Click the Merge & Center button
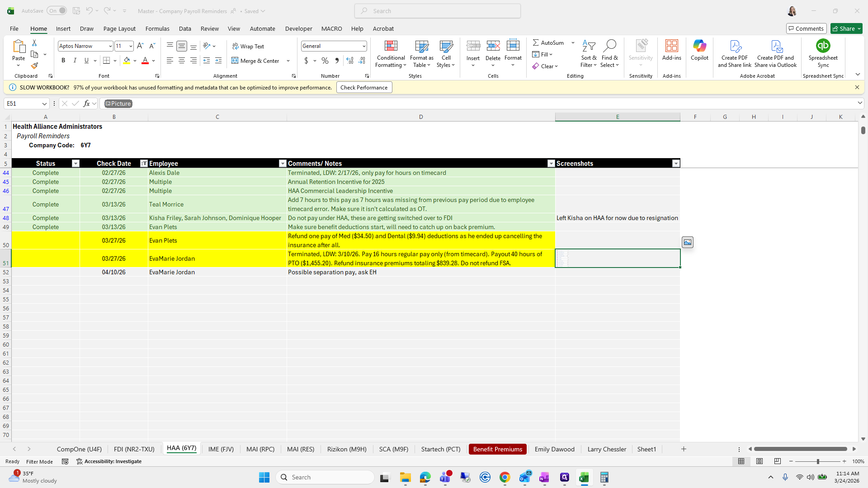The height and width of the screenshot is (488, 868). [x=256, y=61]
